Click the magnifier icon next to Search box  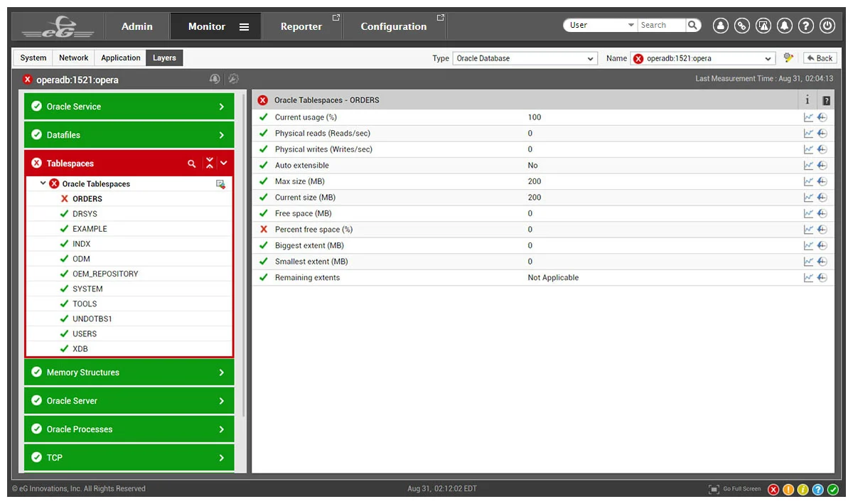point(693,25)
